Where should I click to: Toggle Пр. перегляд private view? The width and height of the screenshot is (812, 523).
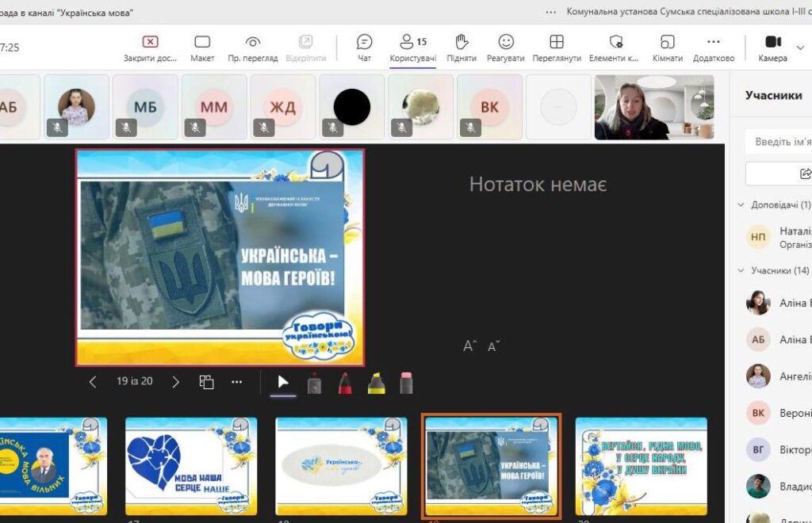click(252, 48)
